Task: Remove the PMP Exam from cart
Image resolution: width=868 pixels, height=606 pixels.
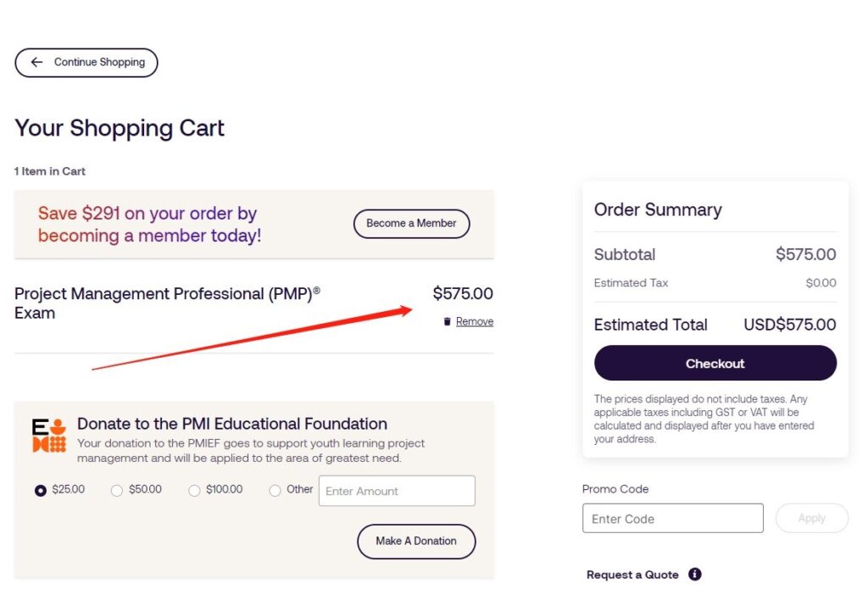Action: coord(475,321)
